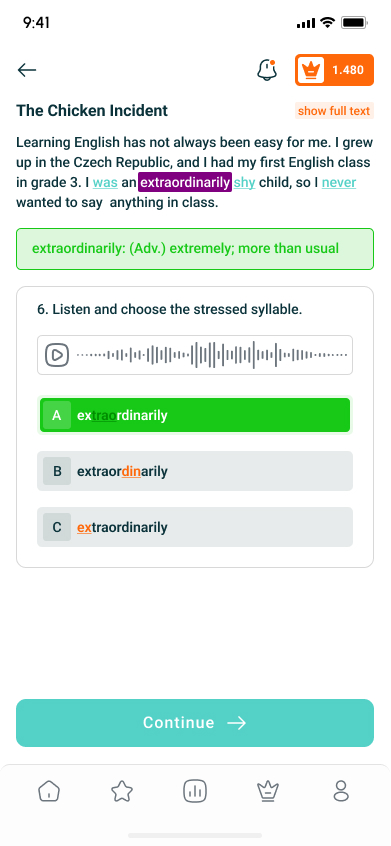This screenshot has width=391, height=846.
Task: Tap the underlined word 'was'
Action: pyautogui.click(x=105, y=183)
